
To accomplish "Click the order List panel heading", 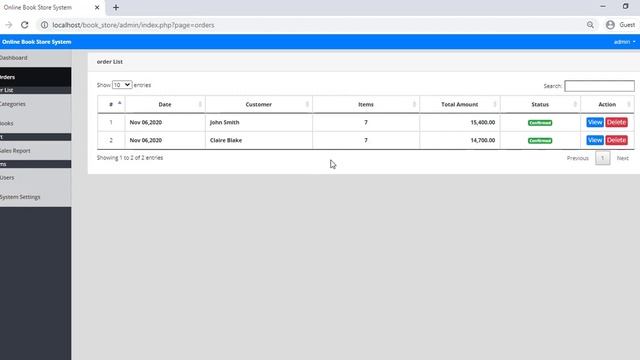I will (109, 62).
